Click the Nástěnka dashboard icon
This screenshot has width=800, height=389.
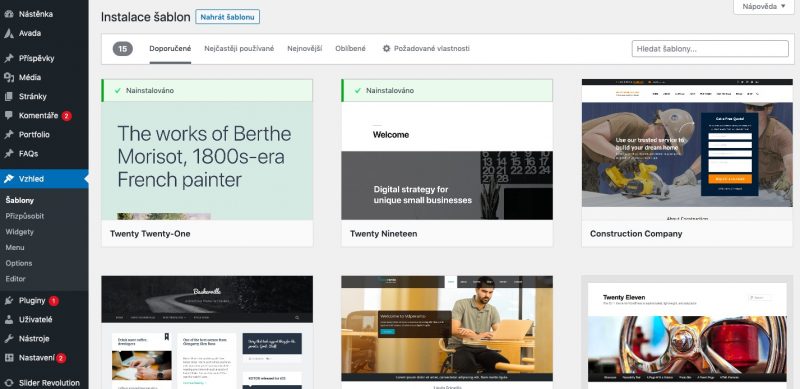coord(9,14)
